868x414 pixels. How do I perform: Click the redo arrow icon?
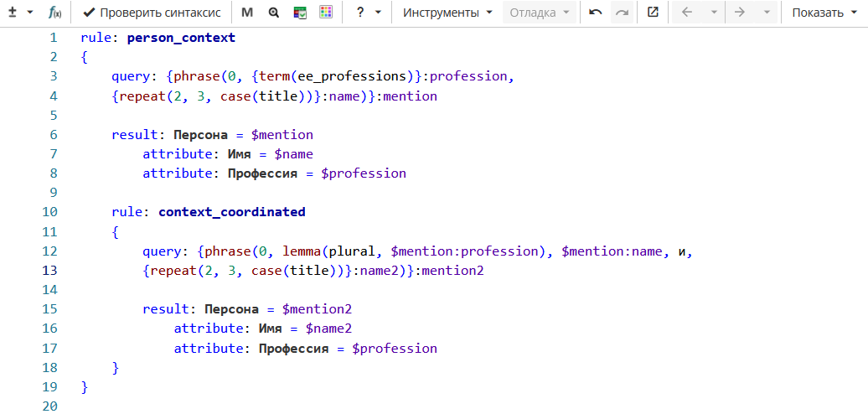pos(623,13)
